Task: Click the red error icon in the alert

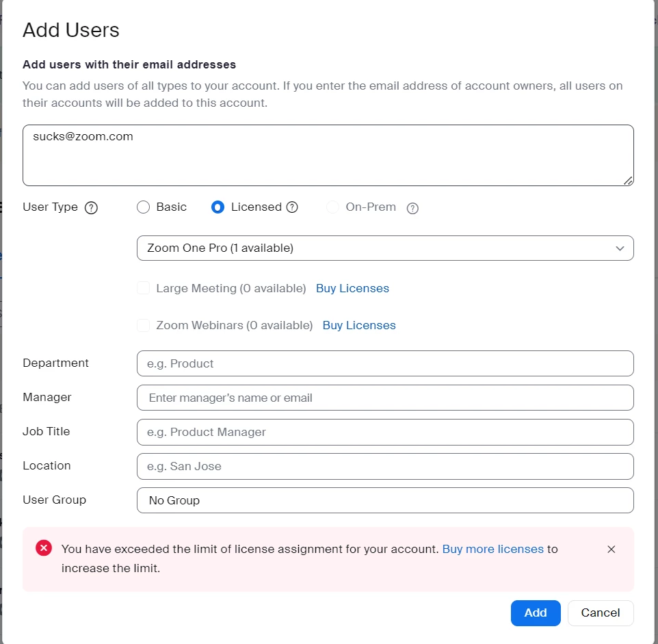Action: pos(44,548)
